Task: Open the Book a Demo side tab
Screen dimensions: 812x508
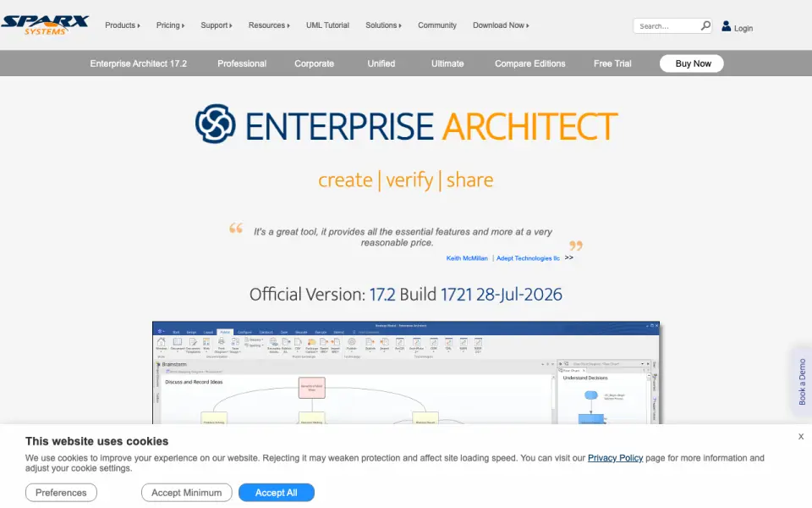Action: click(802, 382)
